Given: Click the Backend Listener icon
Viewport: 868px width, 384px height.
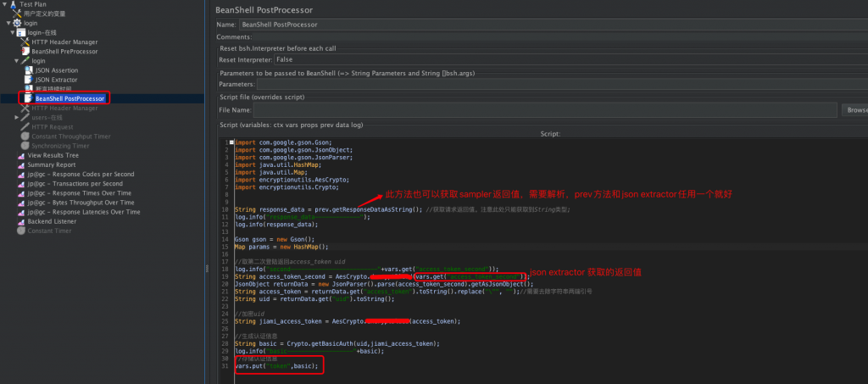Looking at the screenshot, I should pos(21,221).
